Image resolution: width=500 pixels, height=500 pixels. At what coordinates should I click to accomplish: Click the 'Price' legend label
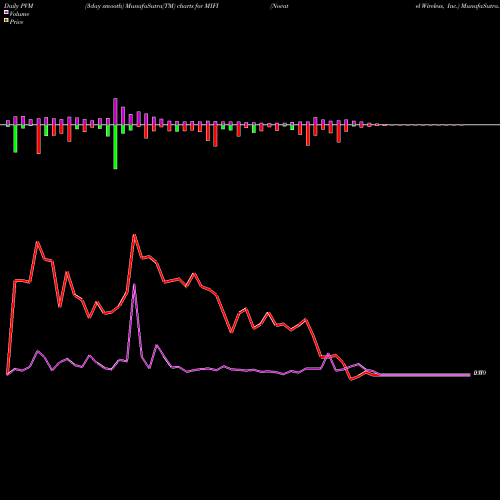click(x=16, y=22)
